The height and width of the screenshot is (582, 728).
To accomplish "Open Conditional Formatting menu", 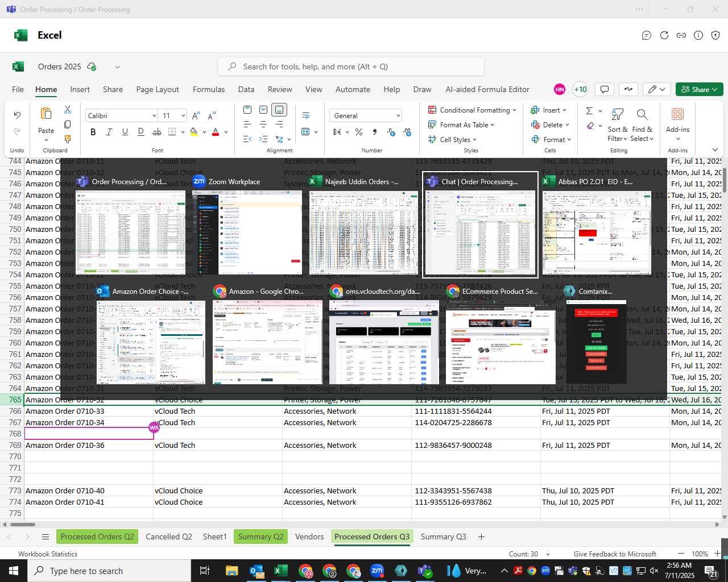I will [472, 110].
